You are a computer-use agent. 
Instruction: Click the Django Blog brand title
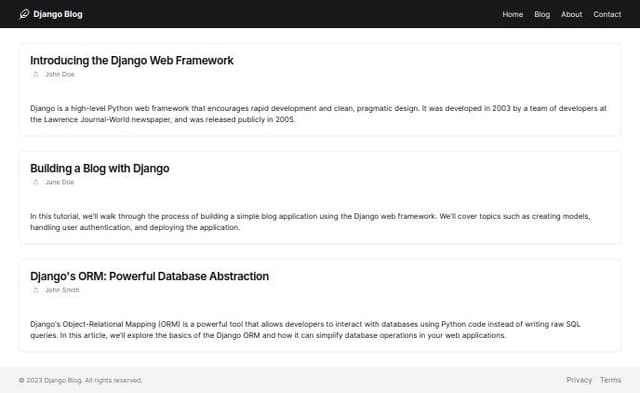[58, 14]
